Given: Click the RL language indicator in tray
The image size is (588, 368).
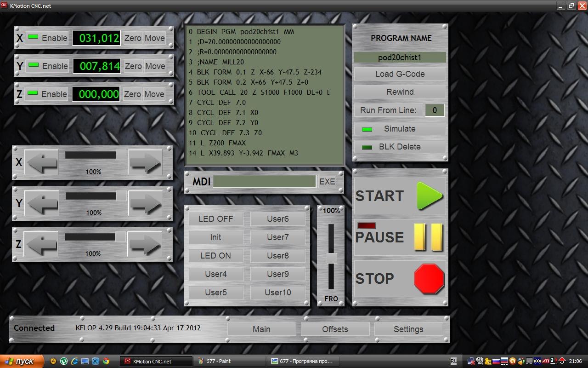Looking at the screenshot, I should tap(454, 361).
